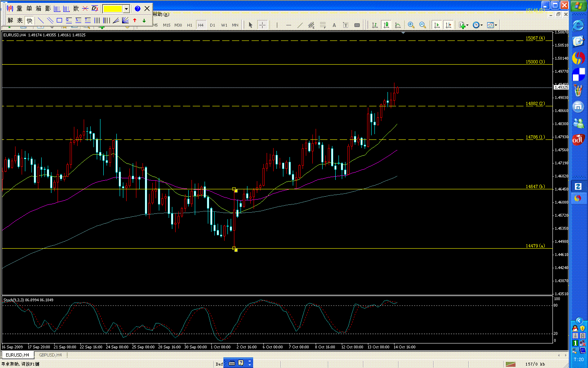Switch to line chart display
This screenshot has height=368, width=588.
point(397,25)
